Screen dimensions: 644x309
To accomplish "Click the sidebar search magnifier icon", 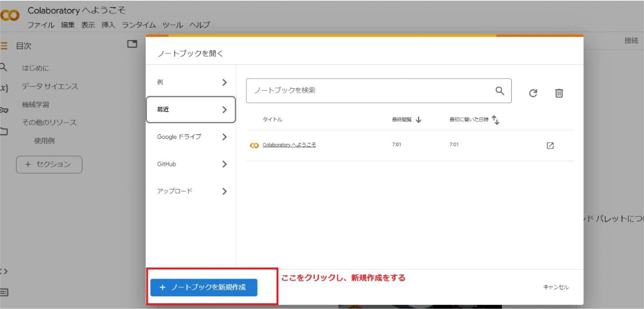I will click(x=4, y=67).
